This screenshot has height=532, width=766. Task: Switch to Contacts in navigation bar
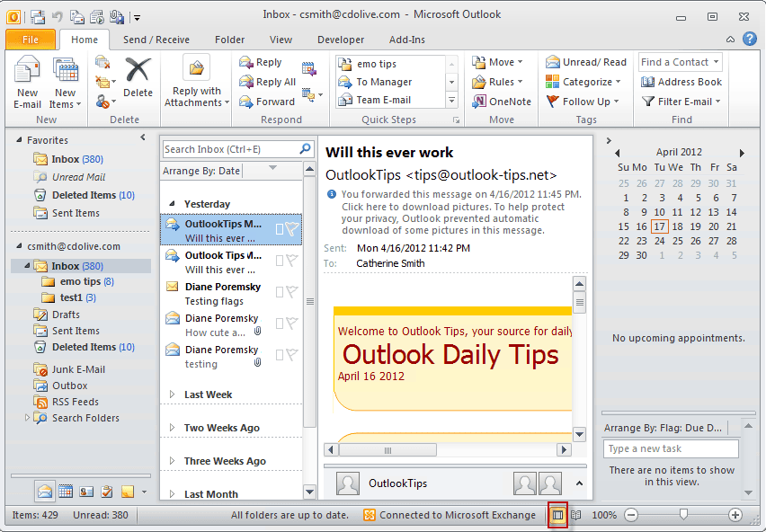[x=86, y=491]
